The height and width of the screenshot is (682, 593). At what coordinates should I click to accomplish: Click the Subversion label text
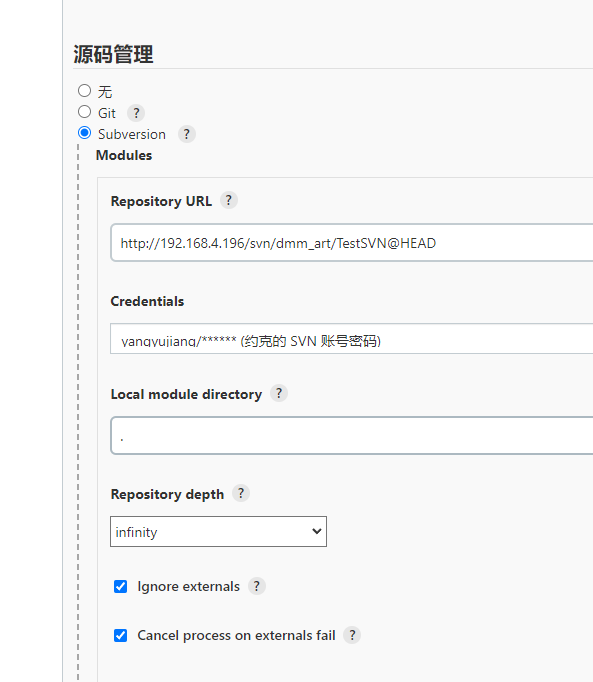pyautogui.click(x=132, y=134)
